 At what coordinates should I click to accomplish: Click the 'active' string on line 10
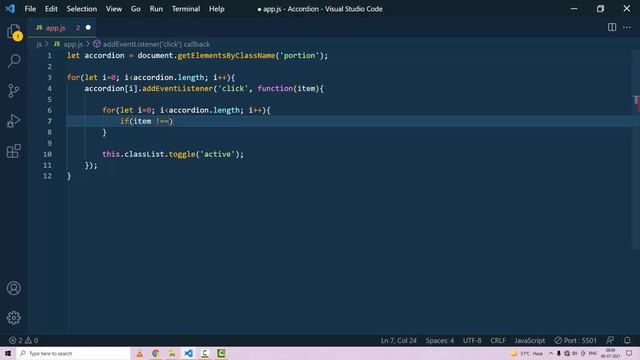click(218, 154)
